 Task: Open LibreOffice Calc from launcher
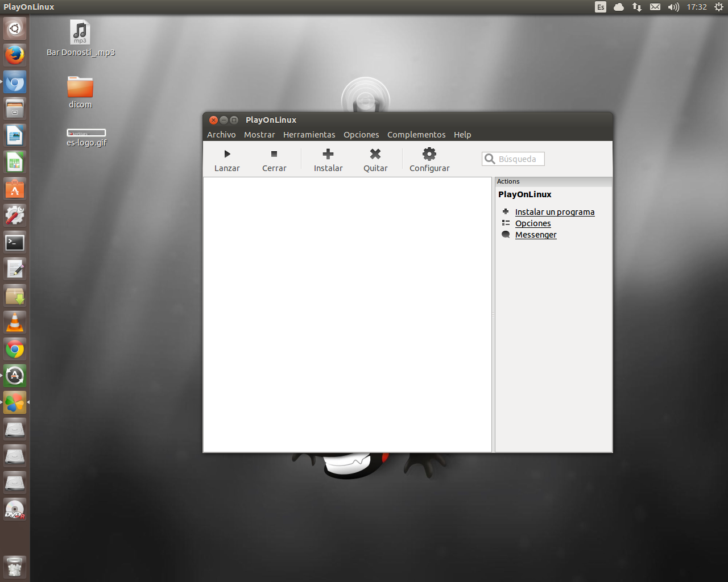tap(15, 162)
